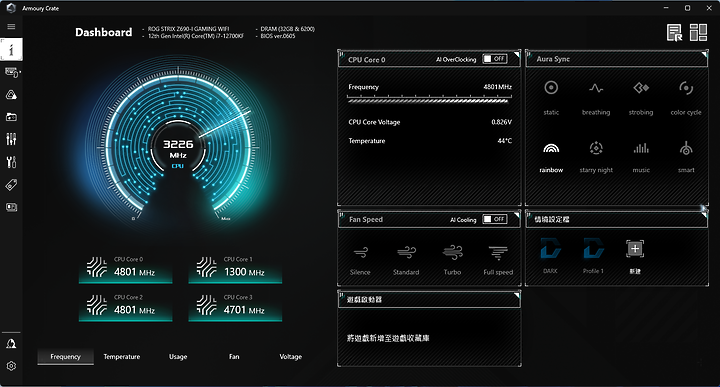Select breathing Aura lighting effect
This screenshot has height=387, width=720.
coord(596,98)
